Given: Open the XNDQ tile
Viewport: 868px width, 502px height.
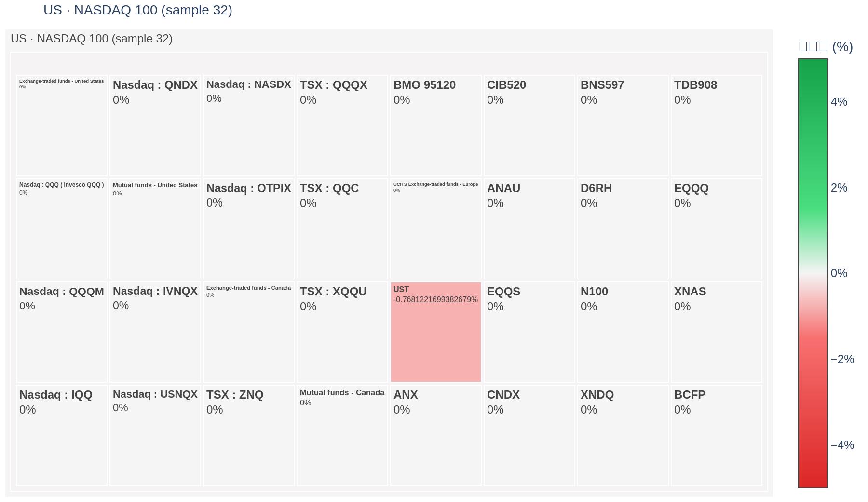Looking at the screenshot, I should (623, 435).
